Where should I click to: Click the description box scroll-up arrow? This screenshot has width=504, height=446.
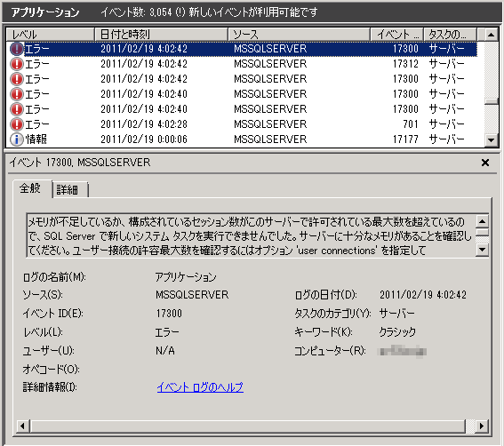tap(482, 221)
